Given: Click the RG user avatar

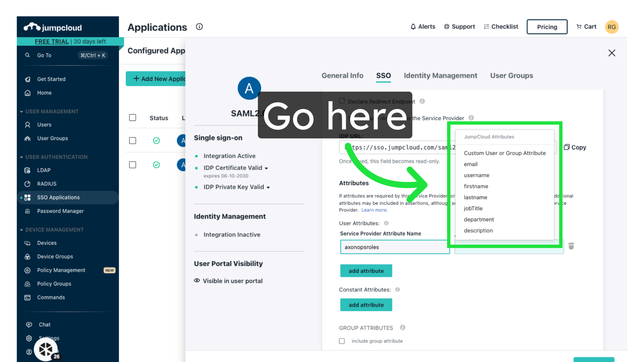Looking at the screenshot, I should [x=611, y=27].
